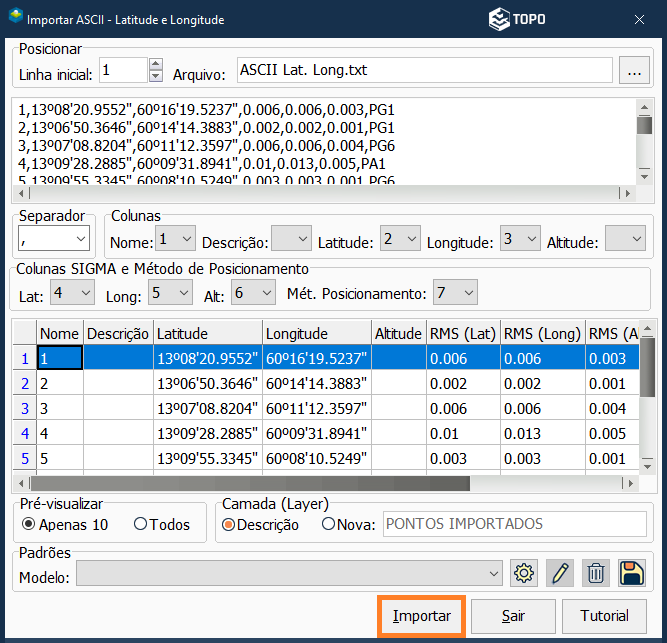
Task: Click the Longitude column header
Action: (x=315, y=333)
